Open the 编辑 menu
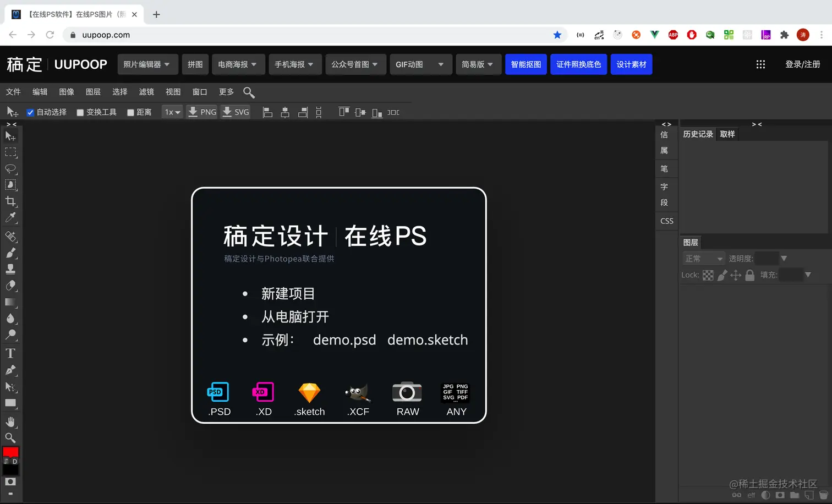 tap(40, 92)
